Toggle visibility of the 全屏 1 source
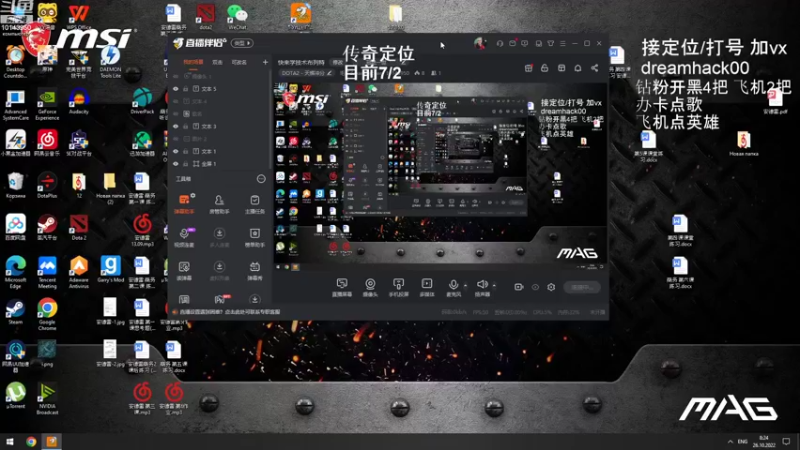 coord(176,164)
